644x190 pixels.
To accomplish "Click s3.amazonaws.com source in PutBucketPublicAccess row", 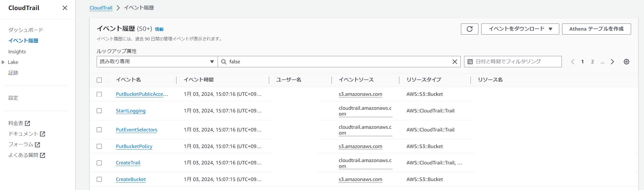I will (361, 94).
